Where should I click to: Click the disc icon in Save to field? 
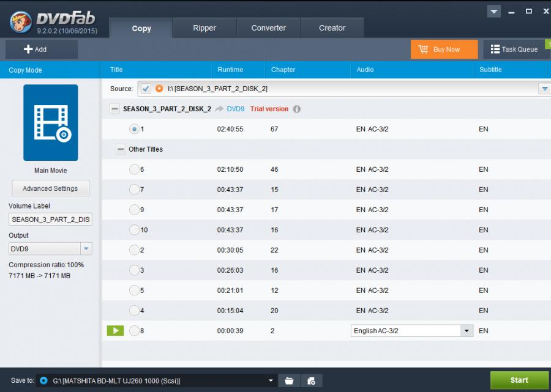(43, 380)
